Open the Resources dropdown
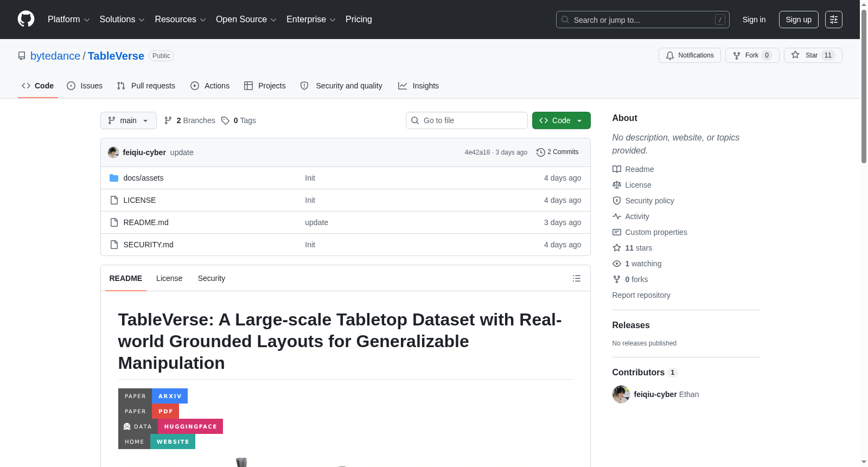The height and width of the screenshot is (467, 868). pos(180,20)
